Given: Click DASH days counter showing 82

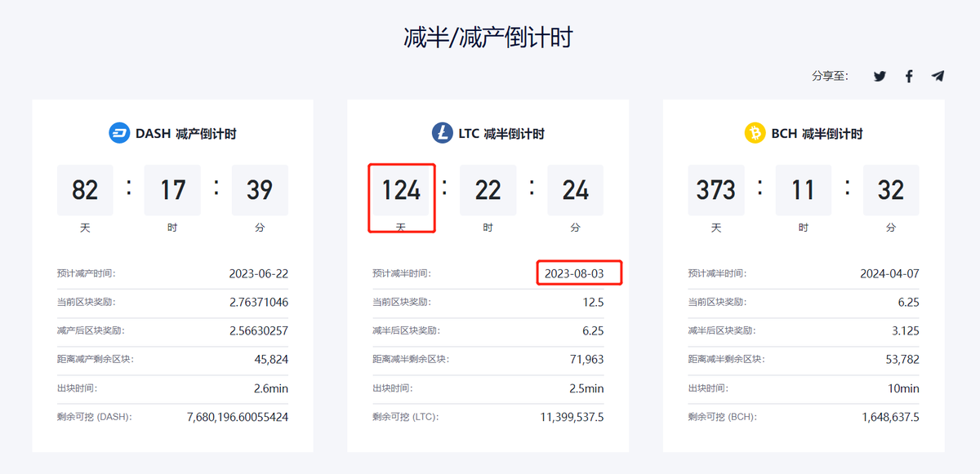Looking at the screenshot, I should [85, 190].
